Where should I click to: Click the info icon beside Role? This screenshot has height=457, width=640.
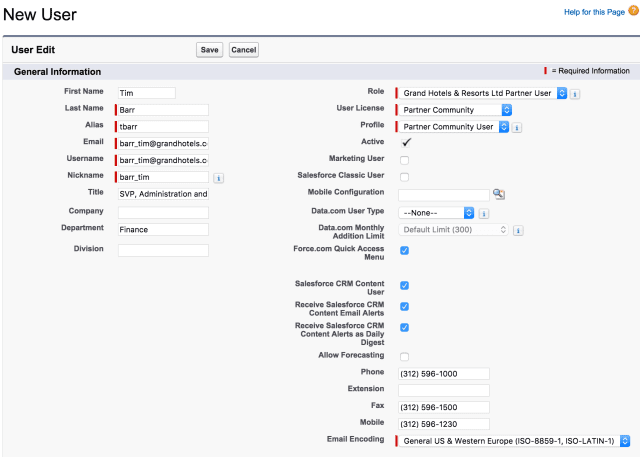coord(575,94)
